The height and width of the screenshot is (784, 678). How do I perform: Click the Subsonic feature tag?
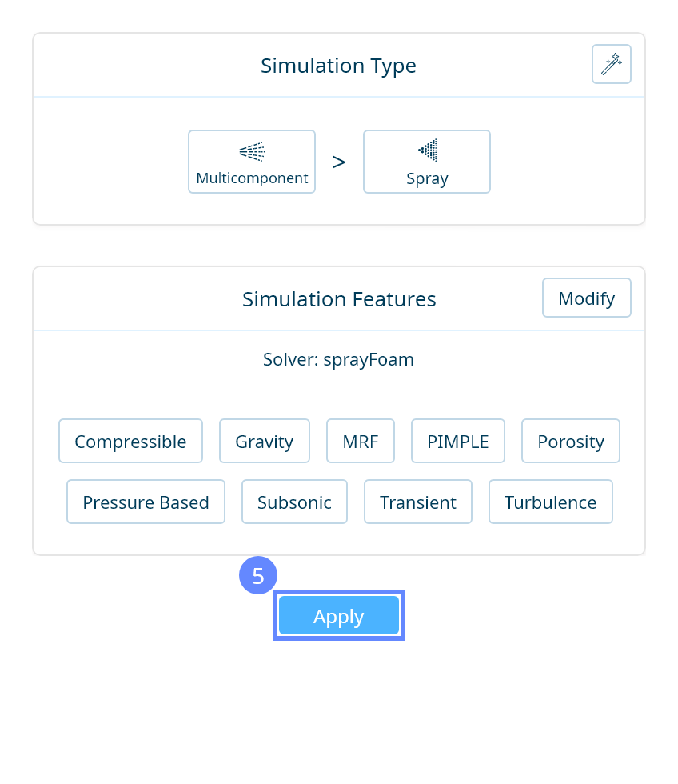tap(294, 502)
